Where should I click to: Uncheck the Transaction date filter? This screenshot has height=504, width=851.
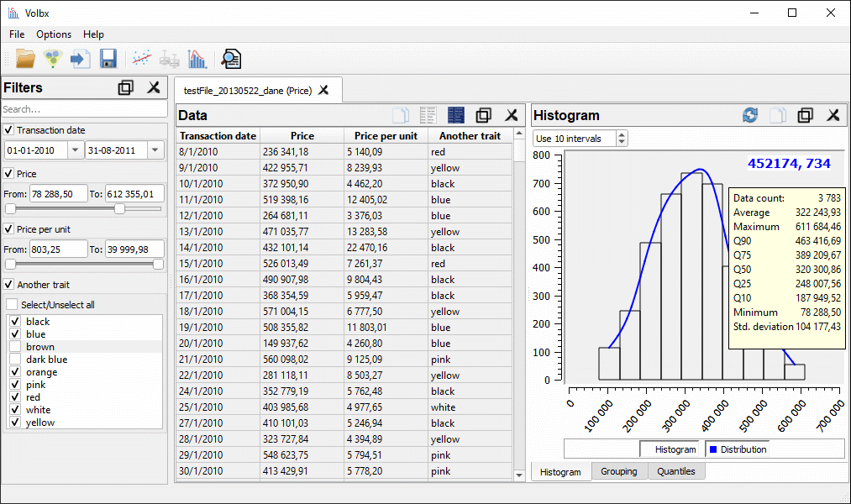(9, 130)
